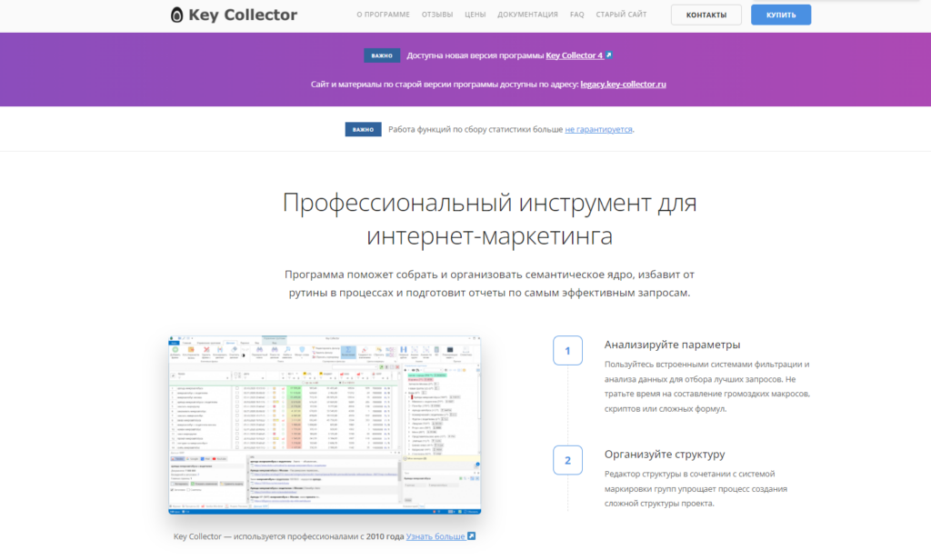This screenshot has height=560, width=931.
Task: Click the не гарантируется link
Action: pyautogui.click(x=598, y=129)
